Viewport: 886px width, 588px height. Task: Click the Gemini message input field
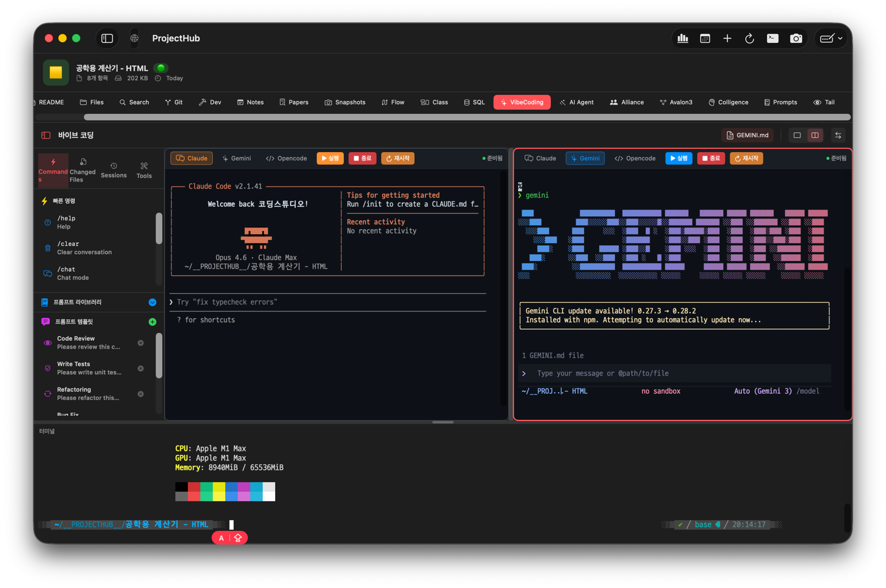[677, 374]
